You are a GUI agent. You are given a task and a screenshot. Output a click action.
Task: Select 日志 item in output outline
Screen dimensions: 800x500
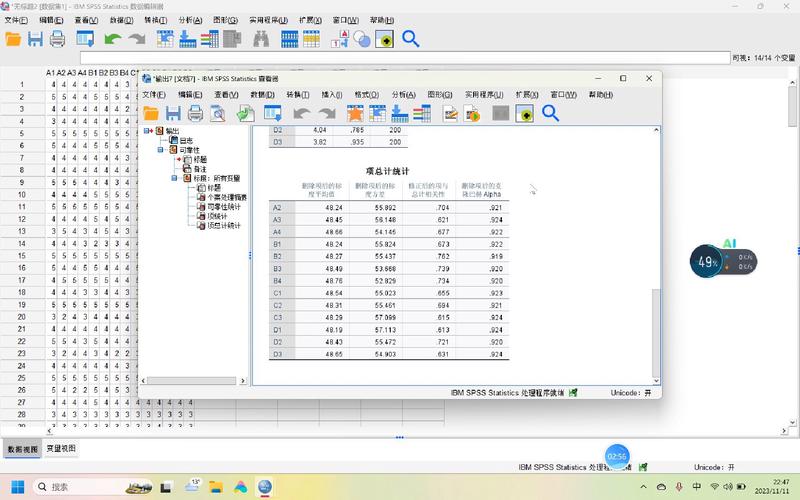(x=186, y=140)
